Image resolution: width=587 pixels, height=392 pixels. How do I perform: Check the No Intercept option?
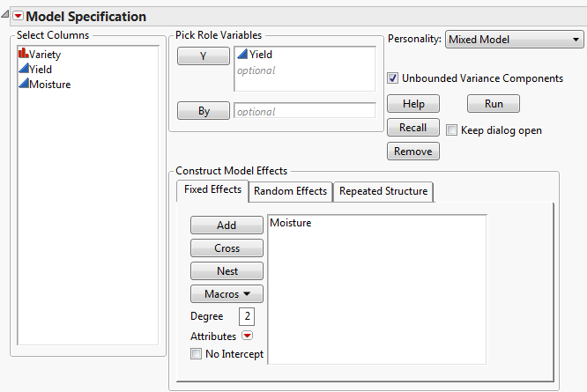click(197, 354)
